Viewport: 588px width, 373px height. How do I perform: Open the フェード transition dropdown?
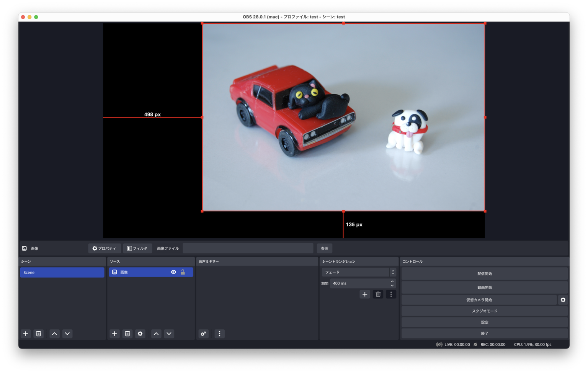[x=358, y=272]
